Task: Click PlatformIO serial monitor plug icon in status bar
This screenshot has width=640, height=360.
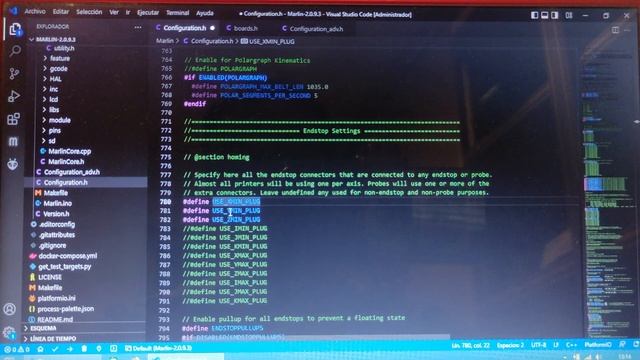Action: (99, 349)
